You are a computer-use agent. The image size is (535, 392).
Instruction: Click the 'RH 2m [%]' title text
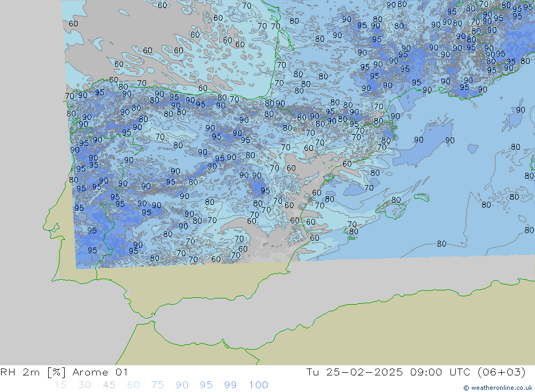point(33,372)
